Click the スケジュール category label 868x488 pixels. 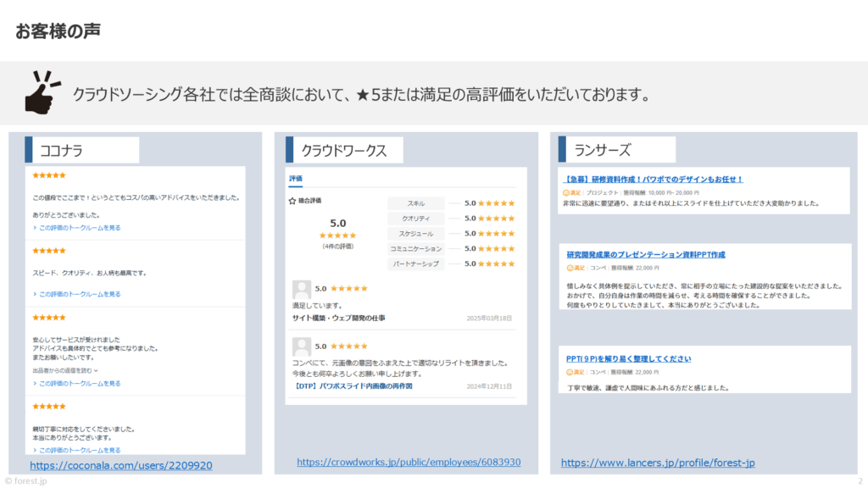415,234
